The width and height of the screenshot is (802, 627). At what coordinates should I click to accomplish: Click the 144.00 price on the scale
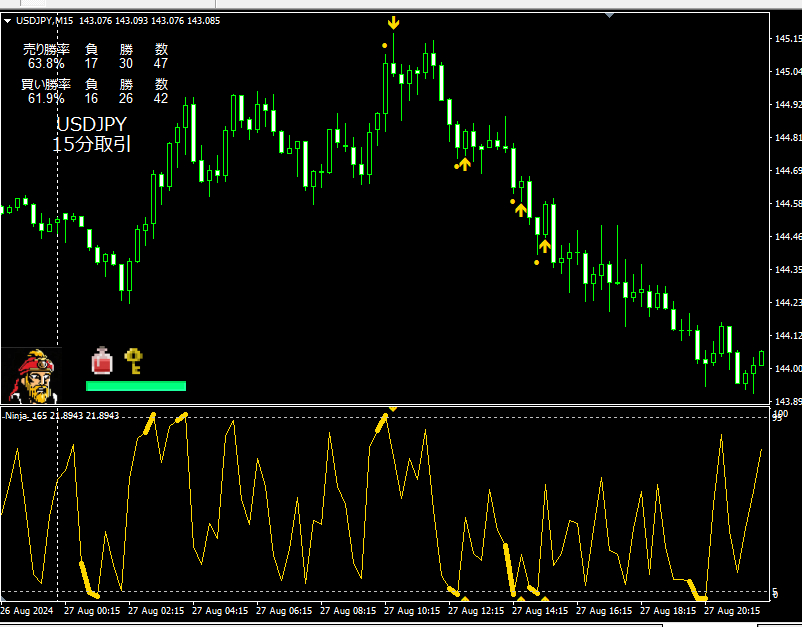788,369
